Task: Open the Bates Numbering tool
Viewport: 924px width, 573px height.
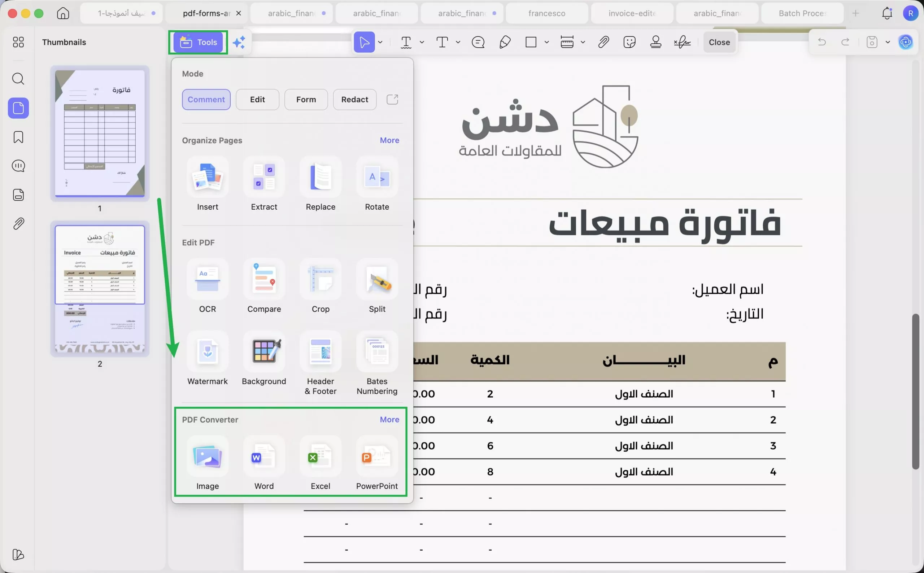Action: point(377,364)
